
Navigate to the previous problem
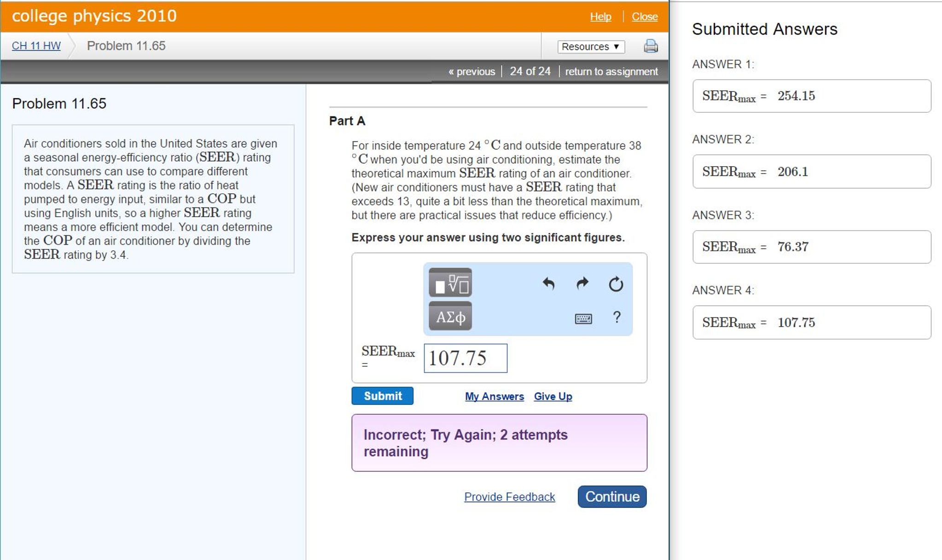point(471,72)
